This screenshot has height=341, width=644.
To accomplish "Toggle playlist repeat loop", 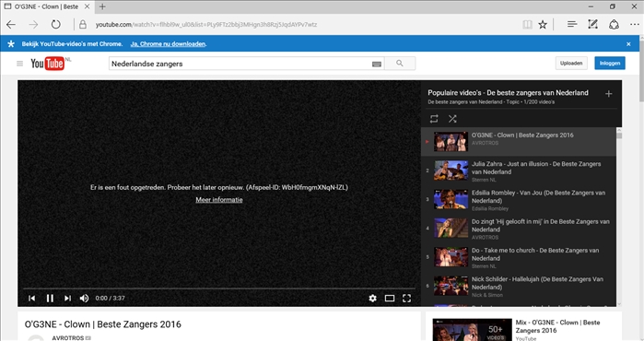I will pos(434,119).
